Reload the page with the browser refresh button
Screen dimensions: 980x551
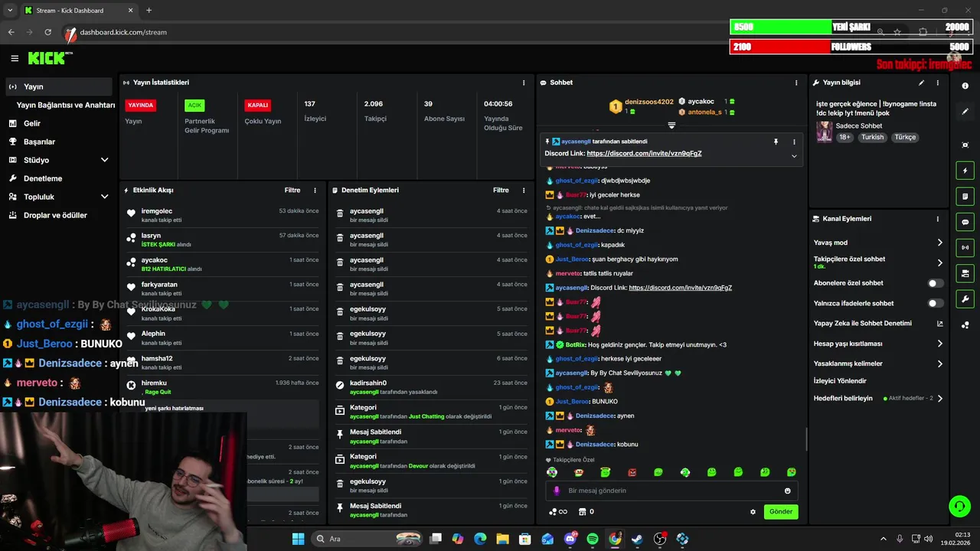click(47, 32)
